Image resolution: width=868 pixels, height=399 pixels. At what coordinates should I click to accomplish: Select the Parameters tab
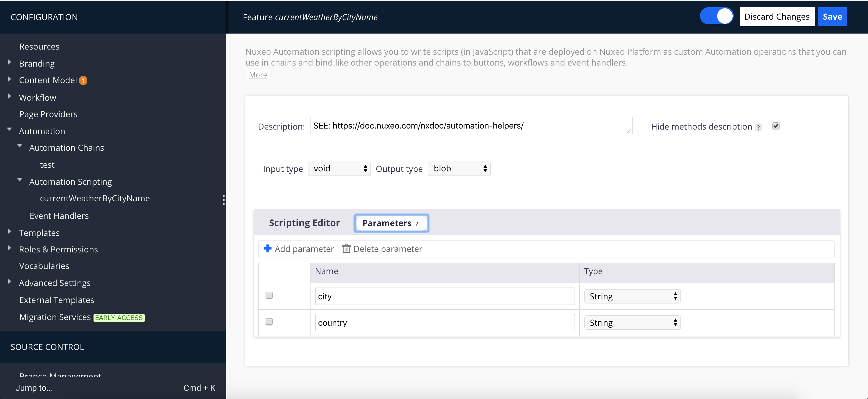[387, 223]
